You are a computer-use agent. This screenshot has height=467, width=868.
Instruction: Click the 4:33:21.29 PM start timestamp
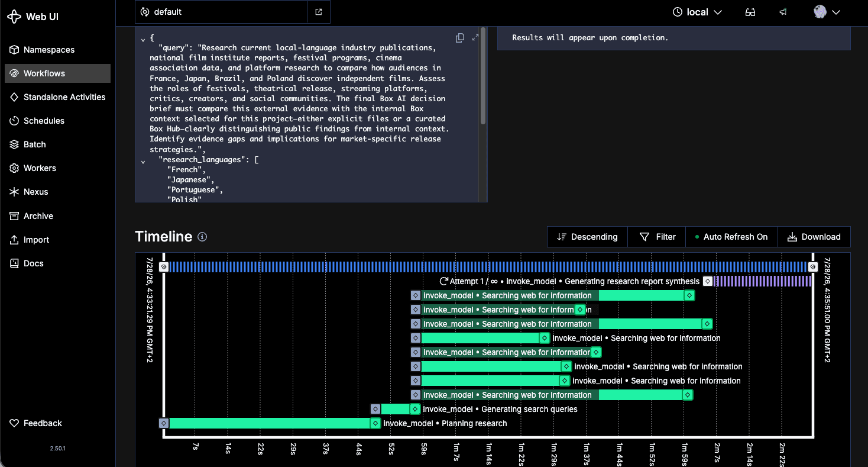coord(150,309)
